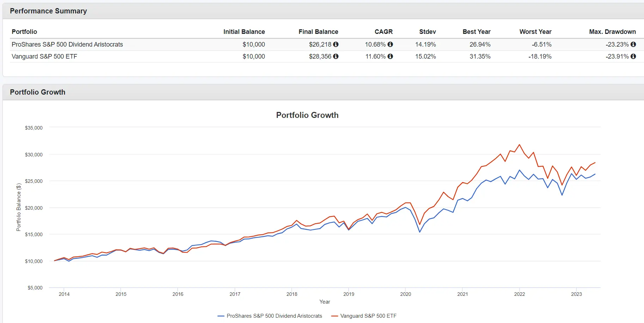Image resolution: width=644 pixels, height=323 pixels.
Task: Click the 2014 x-axis label
Action: point(64,294)
